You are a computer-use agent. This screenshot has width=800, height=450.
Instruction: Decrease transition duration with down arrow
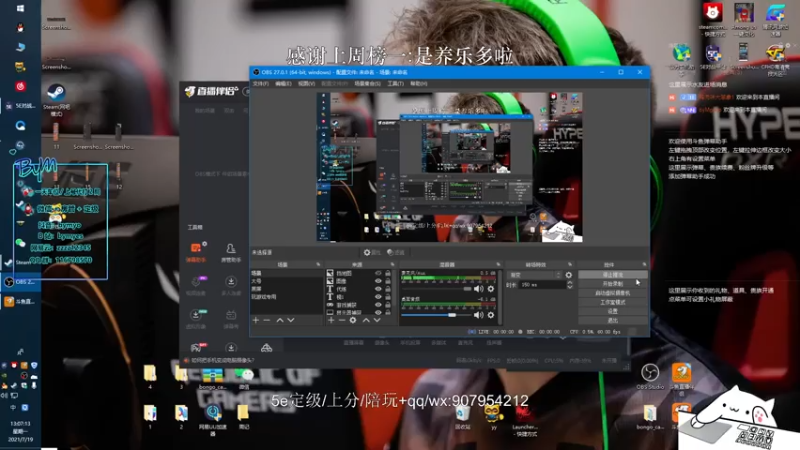[x=569, y=287]
